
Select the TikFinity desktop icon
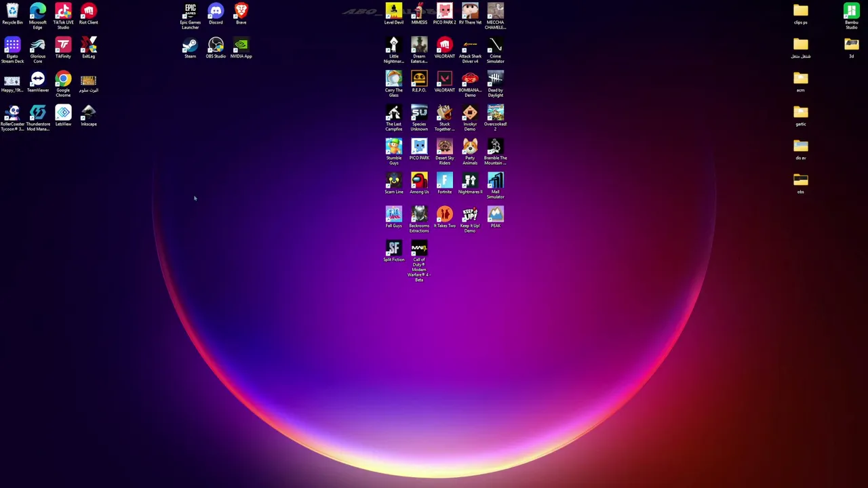pos(63,47)
